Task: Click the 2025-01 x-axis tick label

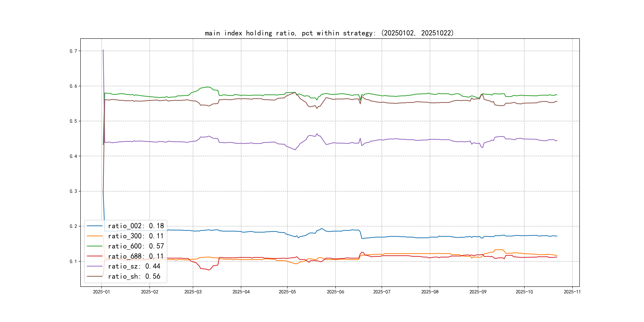Action: point(101,292)
